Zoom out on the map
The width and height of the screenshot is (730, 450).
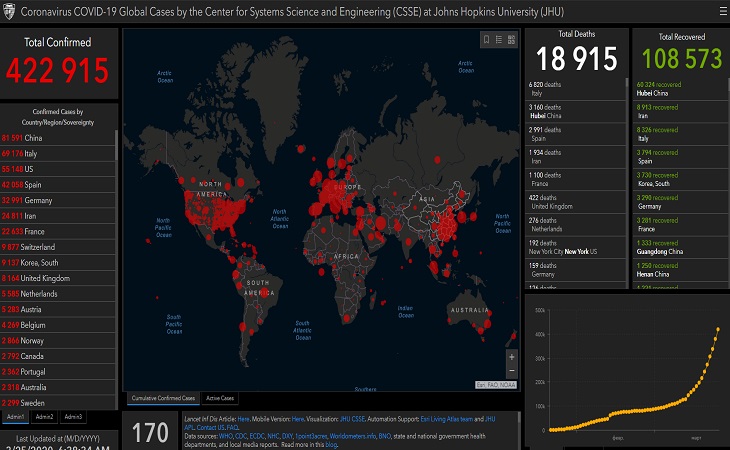click(512, 370)
